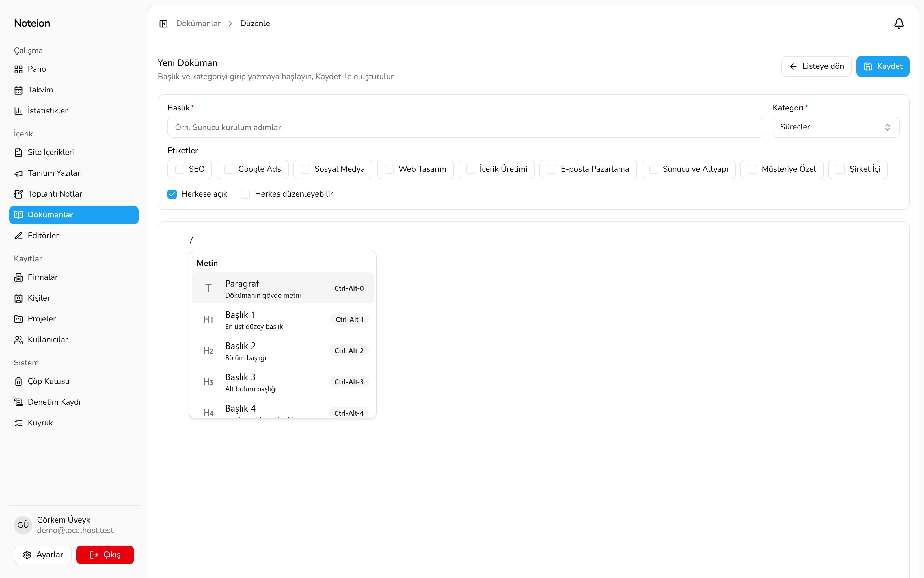
Task: Click the Tanıtım Yazıları megaphone icon
Action: 18,174
